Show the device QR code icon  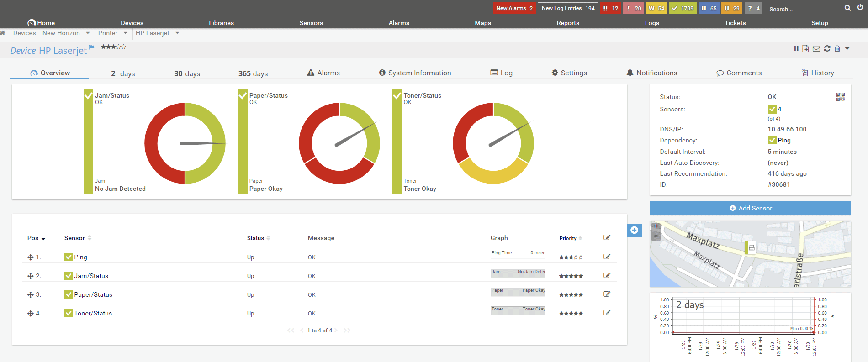tap(841, 97)
